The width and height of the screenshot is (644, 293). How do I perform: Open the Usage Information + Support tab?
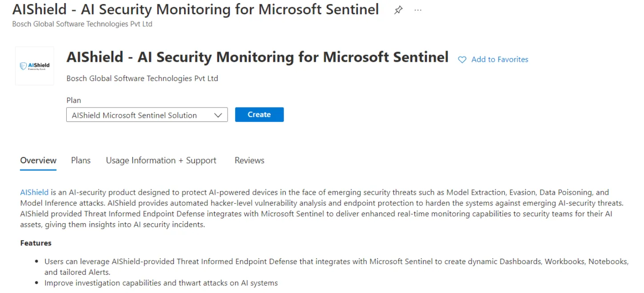pos(161,161)
